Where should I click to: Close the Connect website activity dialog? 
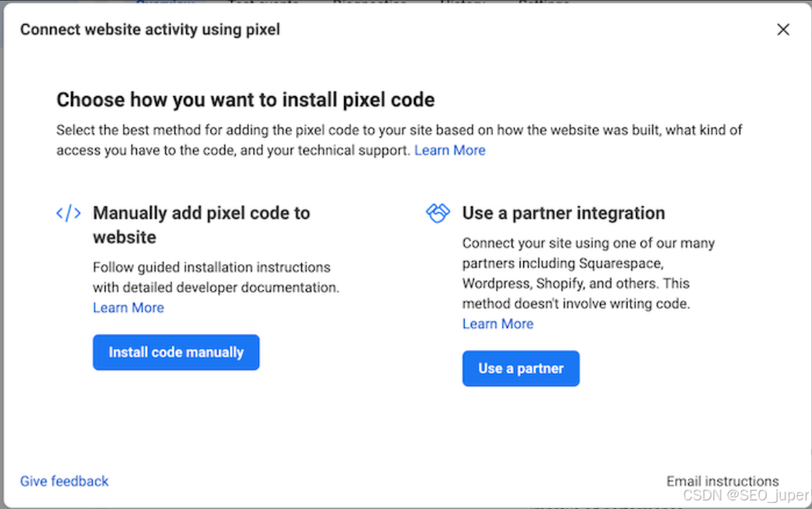tap(783, 30)
